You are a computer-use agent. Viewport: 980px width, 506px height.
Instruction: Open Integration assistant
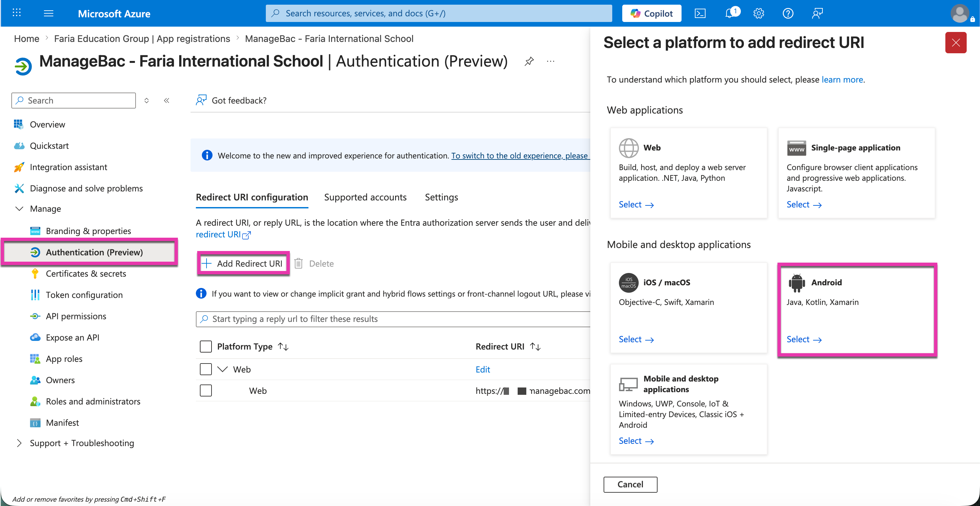click(69, 167)
